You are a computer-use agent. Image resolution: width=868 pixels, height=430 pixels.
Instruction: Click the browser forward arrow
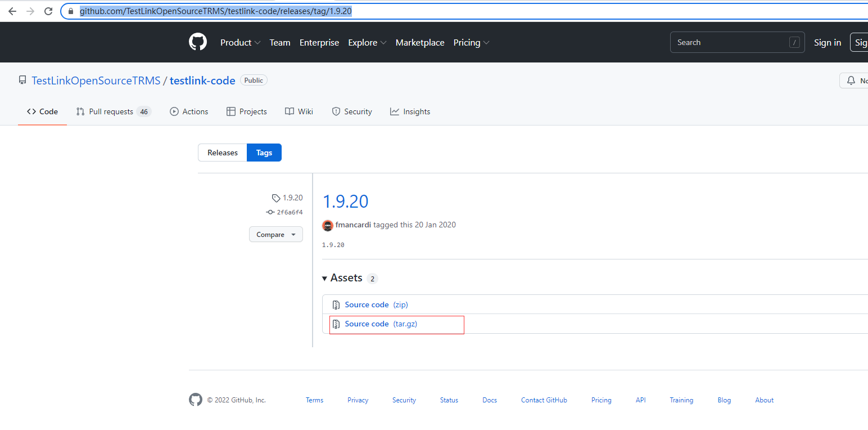pyautogui.click(x=30, y=11)
